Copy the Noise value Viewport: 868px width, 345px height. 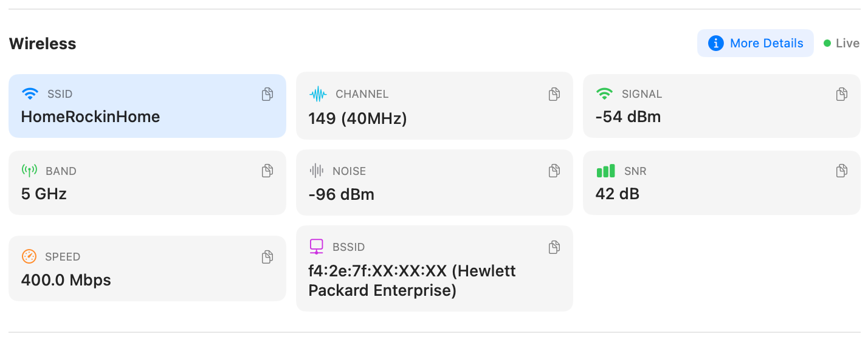click(554, 171)
